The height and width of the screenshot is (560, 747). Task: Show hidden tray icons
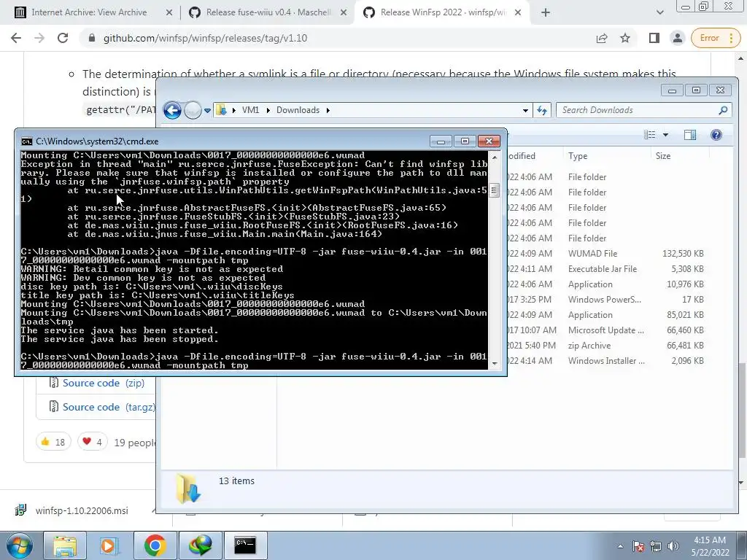[x=620, y=546]
